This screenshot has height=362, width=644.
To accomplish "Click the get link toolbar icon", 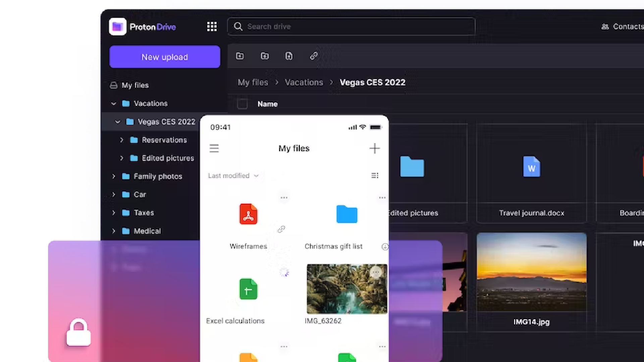I will 314,56.
